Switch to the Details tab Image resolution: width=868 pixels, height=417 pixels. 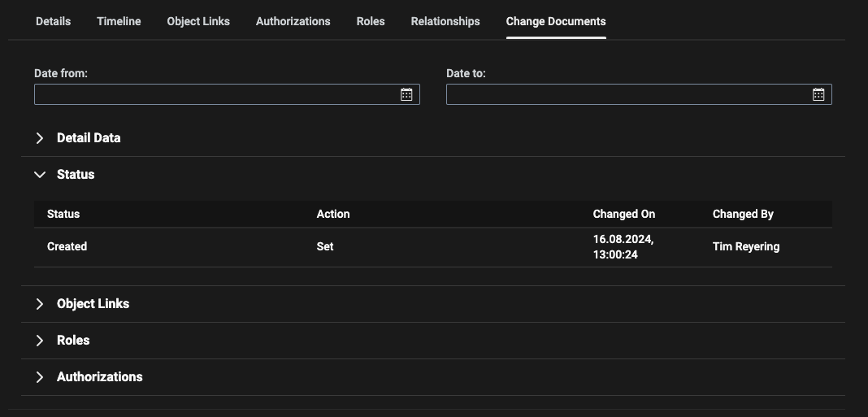(x=53, y=21)
